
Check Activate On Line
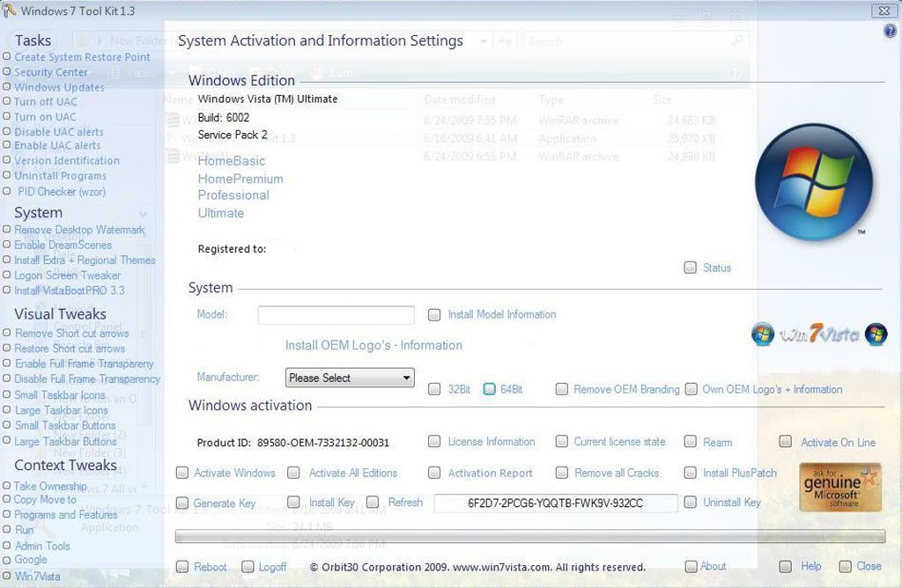tap(785, 441)
